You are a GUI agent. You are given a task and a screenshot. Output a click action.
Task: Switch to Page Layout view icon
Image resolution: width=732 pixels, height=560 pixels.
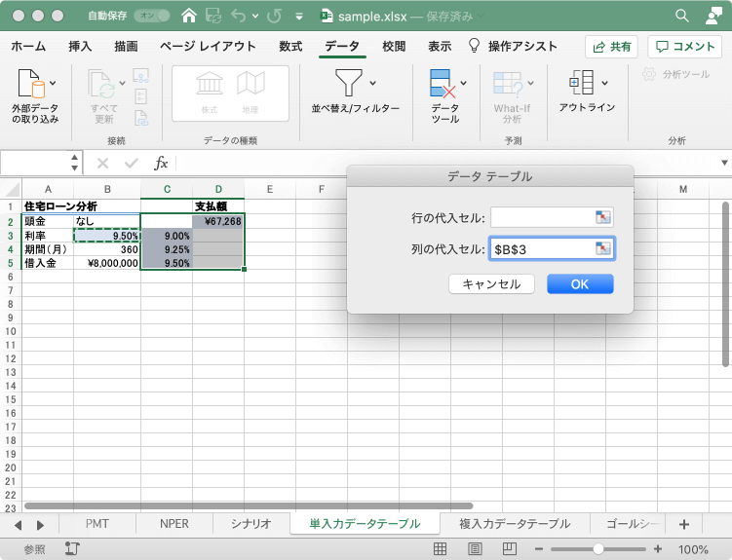click(475, 549)
